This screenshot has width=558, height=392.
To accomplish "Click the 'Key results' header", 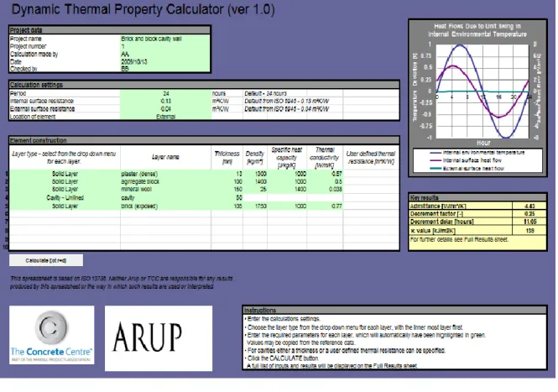I will [477, 197].
